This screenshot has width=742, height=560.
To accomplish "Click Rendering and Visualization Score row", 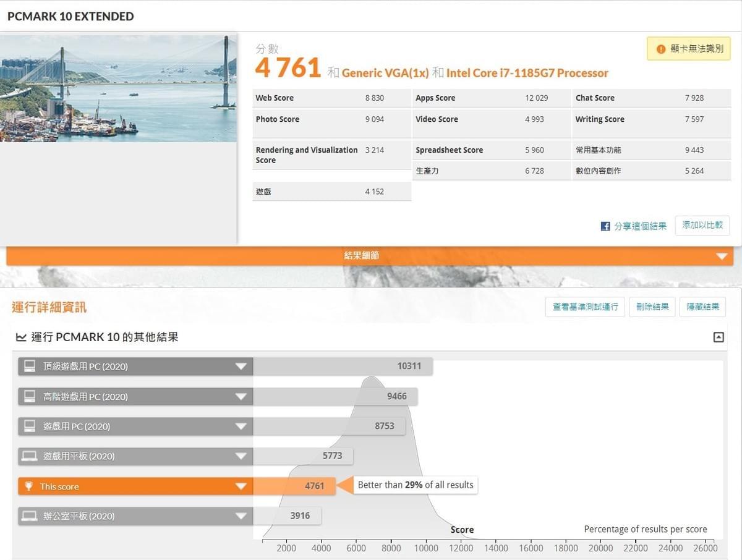I will (x=332, y=155).
